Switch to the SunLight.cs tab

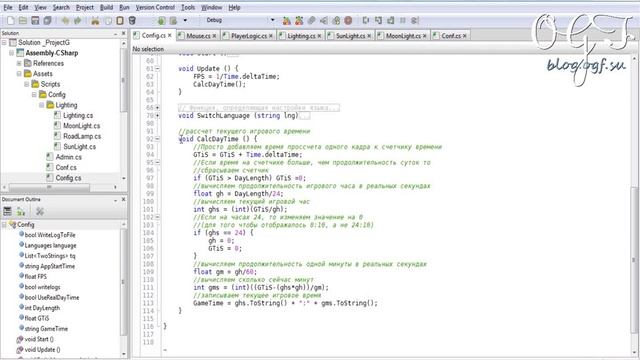pos(350,36)
